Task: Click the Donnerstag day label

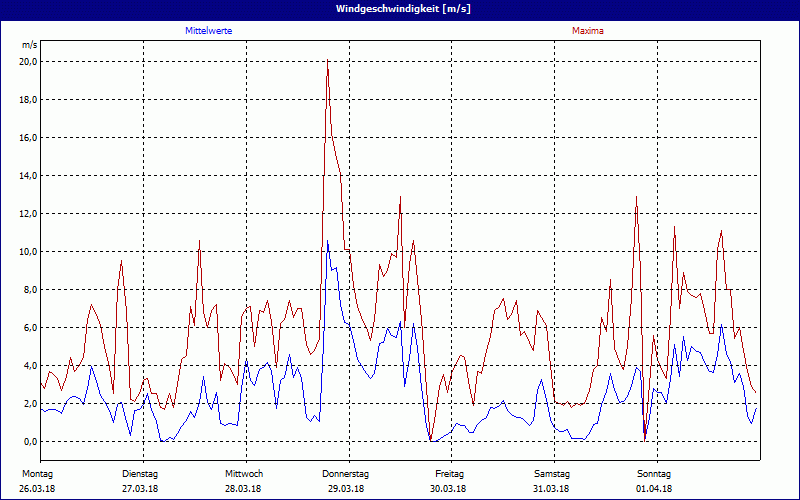Action: click(345, 474)
